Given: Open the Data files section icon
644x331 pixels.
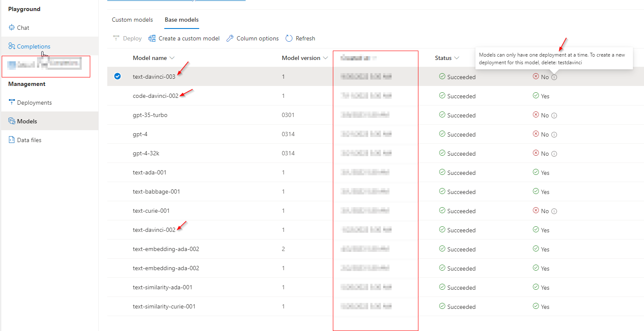Looking at the screenshot, I should tap(11, 140).
